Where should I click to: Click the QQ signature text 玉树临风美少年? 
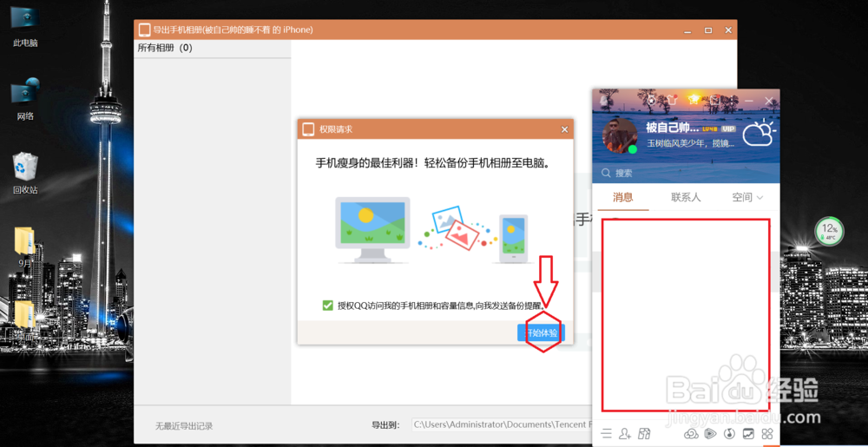[691, 144]
